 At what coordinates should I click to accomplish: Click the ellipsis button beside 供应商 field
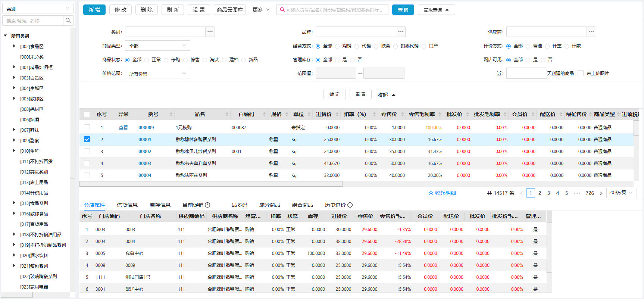coord(591,32)
